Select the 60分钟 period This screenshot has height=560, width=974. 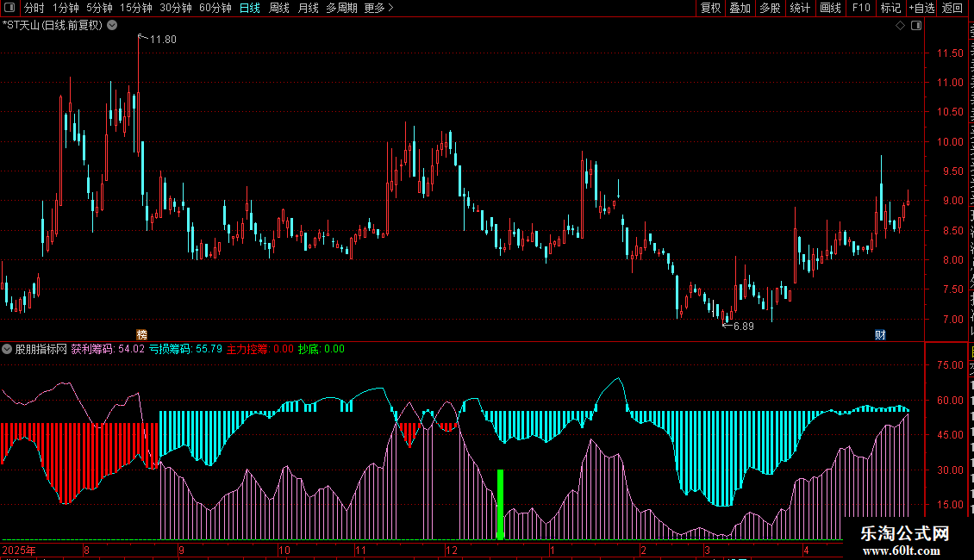click(215, 8)
